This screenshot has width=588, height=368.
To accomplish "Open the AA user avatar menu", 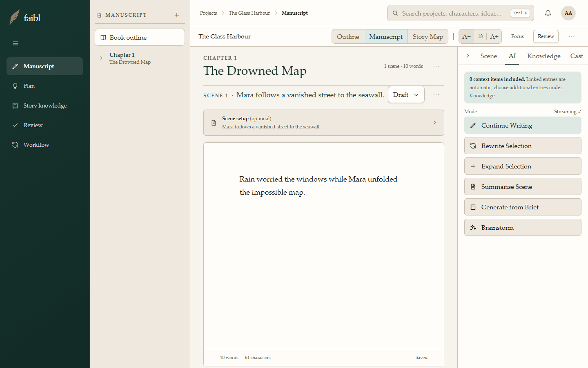I will (568, 13).
